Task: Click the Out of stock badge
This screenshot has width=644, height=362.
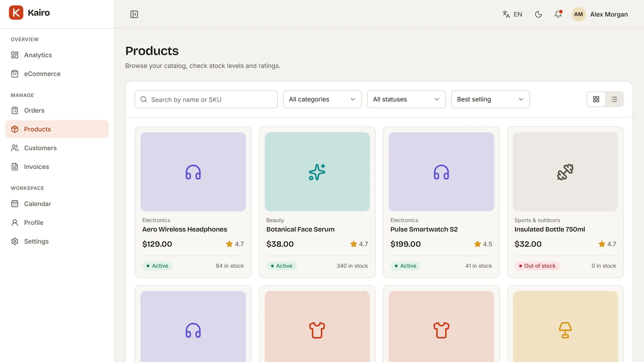Action: coord(537,266)
